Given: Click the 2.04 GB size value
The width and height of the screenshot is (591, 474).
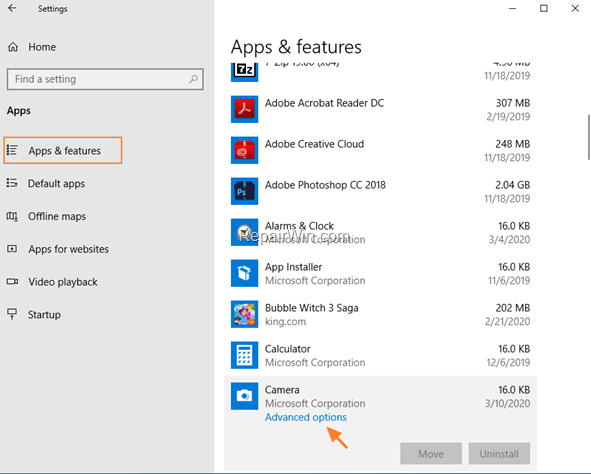Looking at the screenshot, I should [513, 185].
